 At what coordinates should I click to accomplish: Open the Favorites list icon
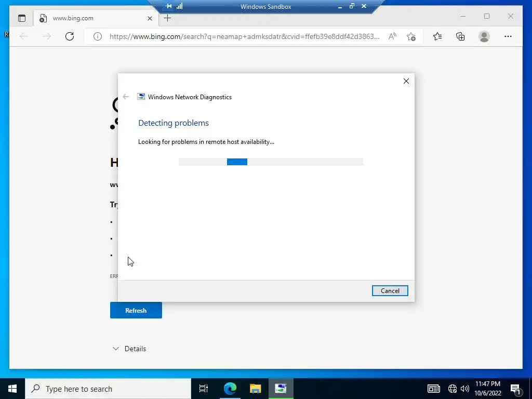[x=437, y=36]
